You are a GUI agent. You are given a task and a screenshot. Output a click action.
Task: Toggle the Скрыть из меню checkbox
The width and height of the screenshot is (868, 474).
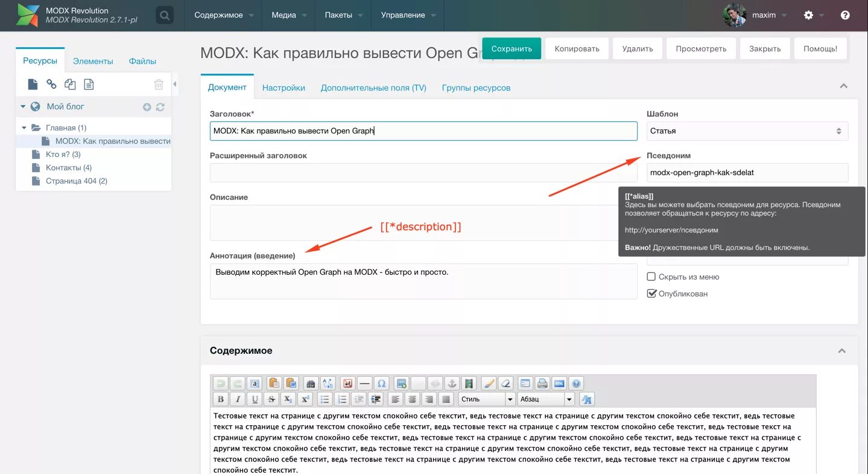651,277
